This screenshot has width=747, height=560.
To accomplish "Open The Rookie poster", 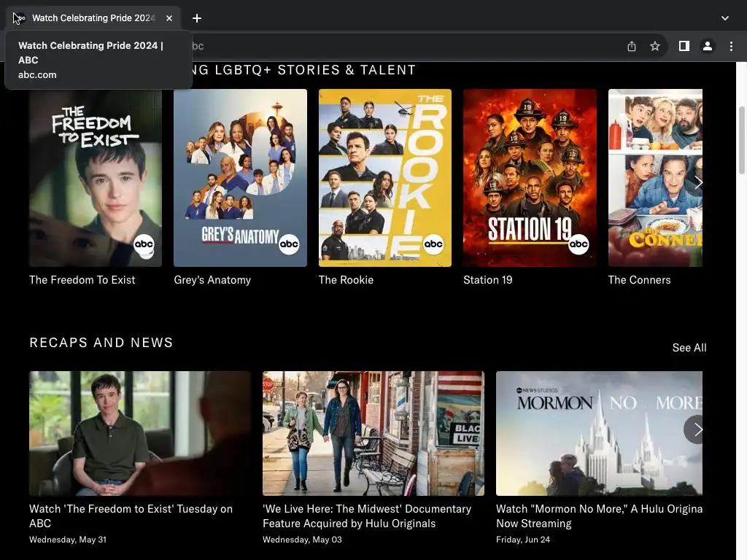I will tap(385, 178).
